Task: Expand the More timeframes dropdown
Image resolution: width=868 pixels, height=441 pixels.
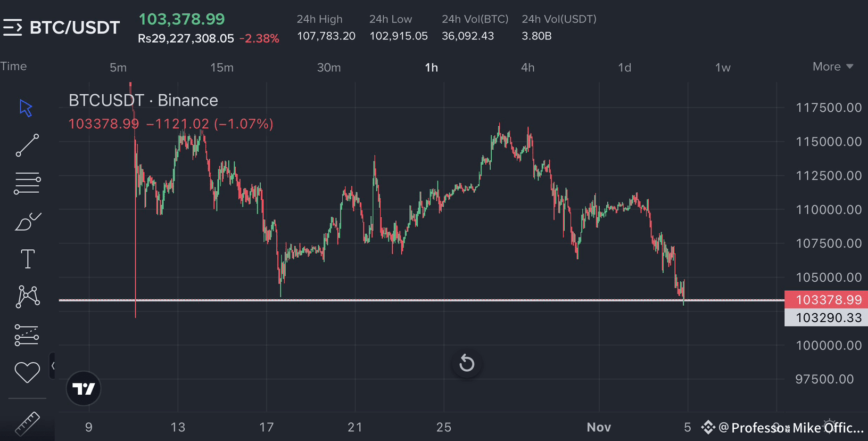Action: click(x=833, y=67)
